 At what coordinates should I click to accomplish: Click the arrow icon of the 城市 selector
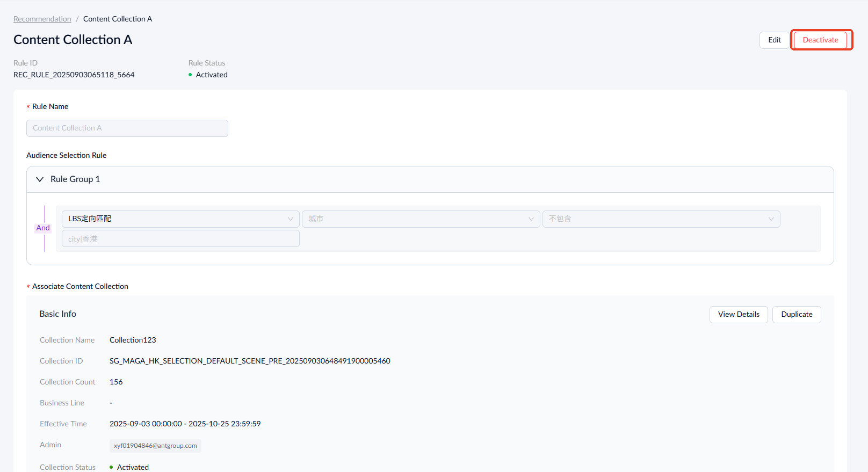pyautogui.click(x=531, y=219)
